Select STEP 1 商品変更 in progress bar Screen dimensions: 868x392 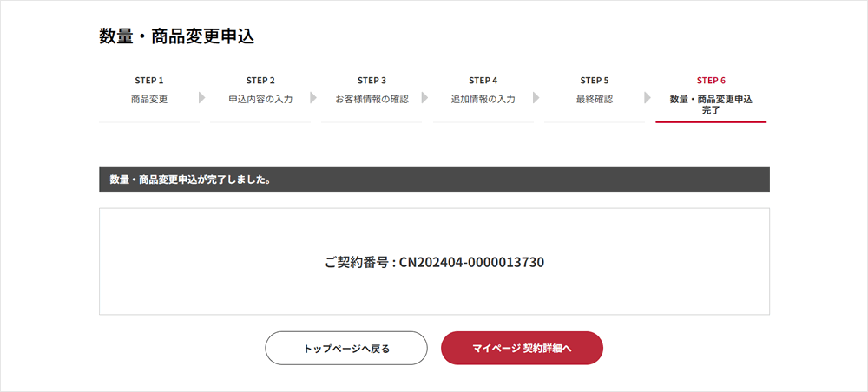tap(149, 90)
